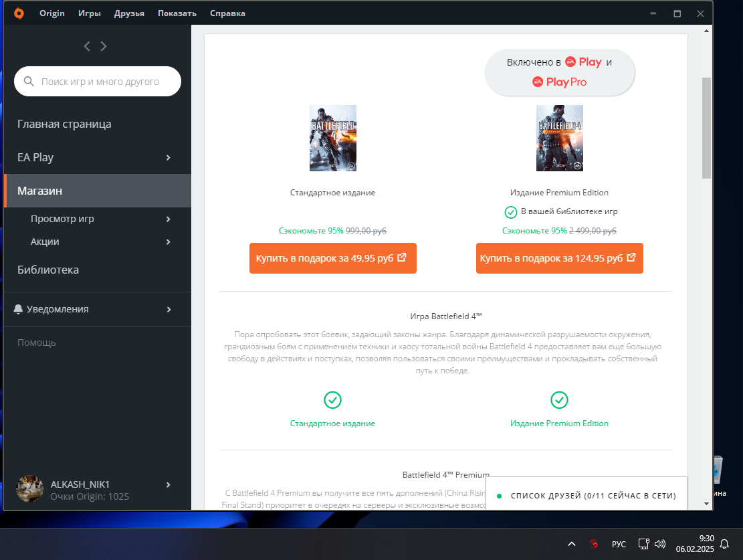This screenshot has height=560, width=743.
Task: Click the Включено в Play и Play Pro badge
Action: pyautogui.click(x=559, y=72)
